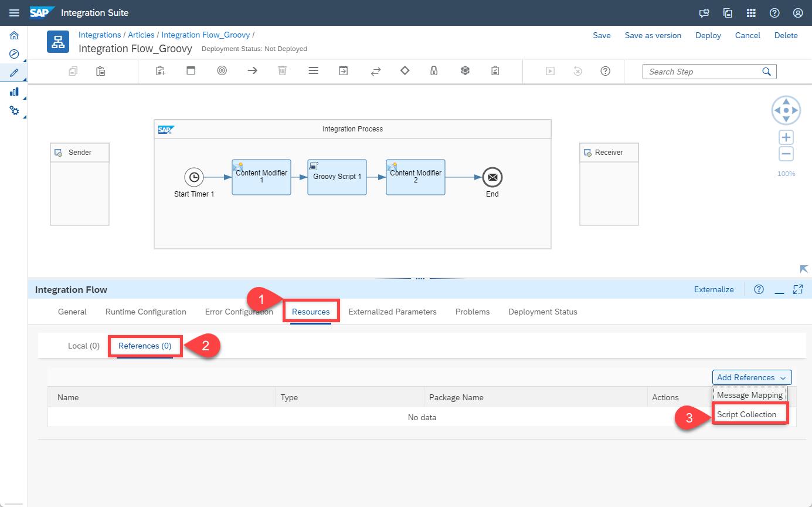
Task: Switch to the Resources tab
Action: click(311, 312)
